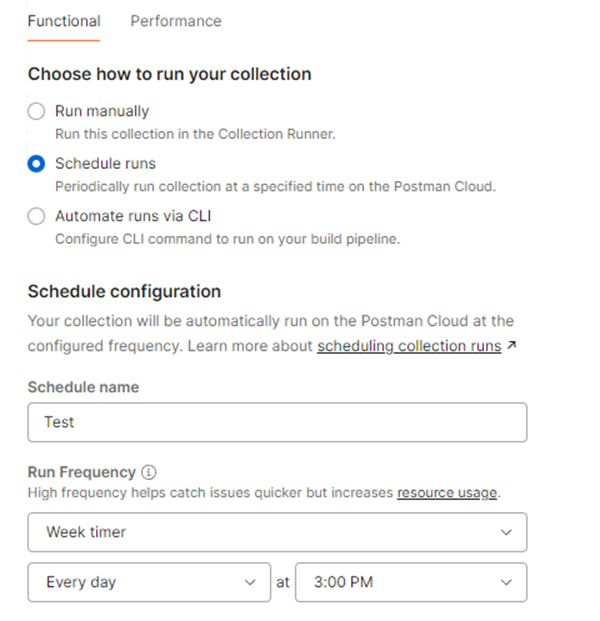Open the Performance tab
Screen dimensions: 600x621
pos(176,21)
